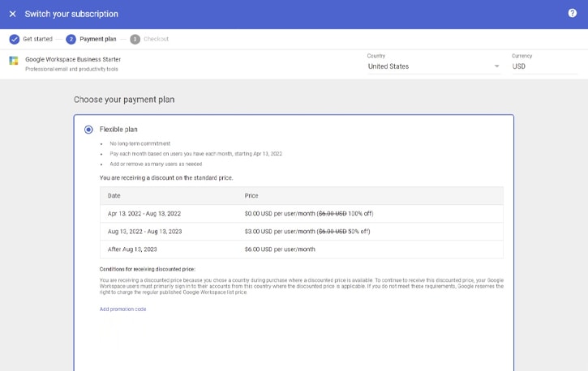
Task: Click the Get started checkmark step icon
Action: pyautogui.click(x=15, y=39)
